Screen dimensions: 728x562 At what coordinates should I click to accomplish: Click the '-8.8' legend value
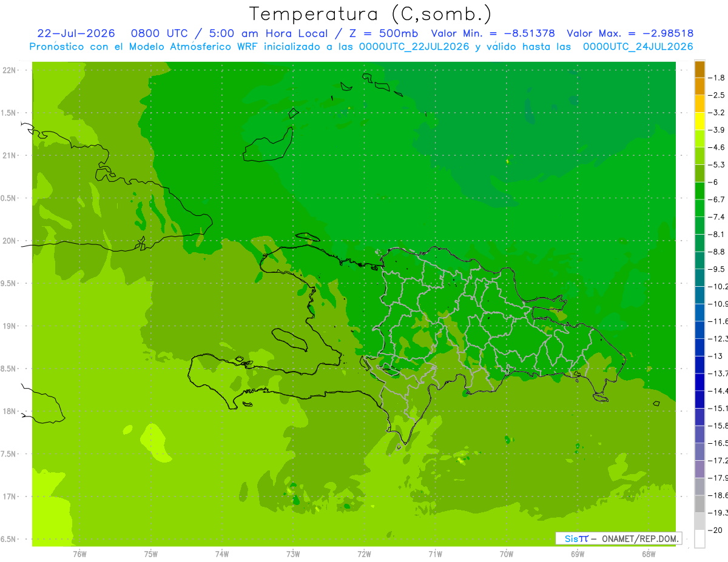[x=716, y=252]
